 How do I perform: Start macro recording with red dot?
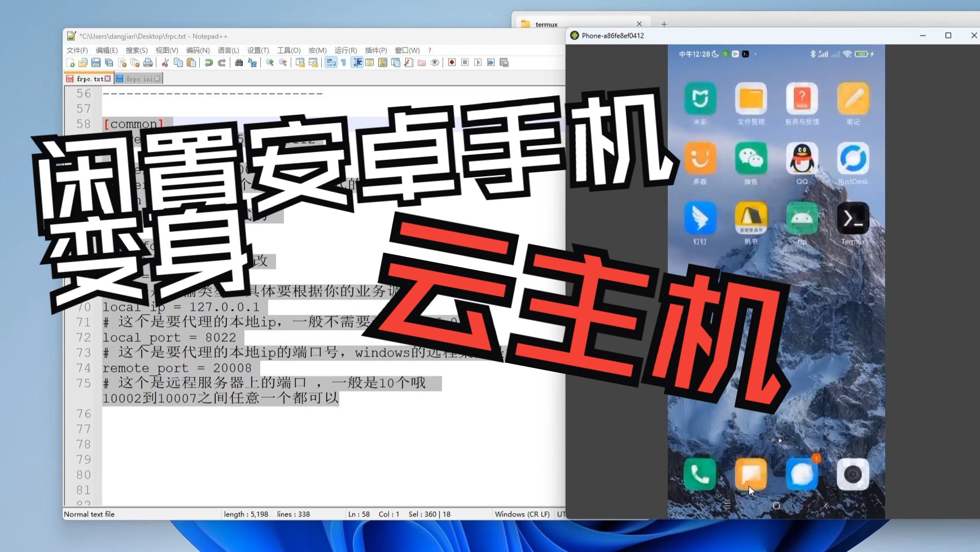click(452, 63)
